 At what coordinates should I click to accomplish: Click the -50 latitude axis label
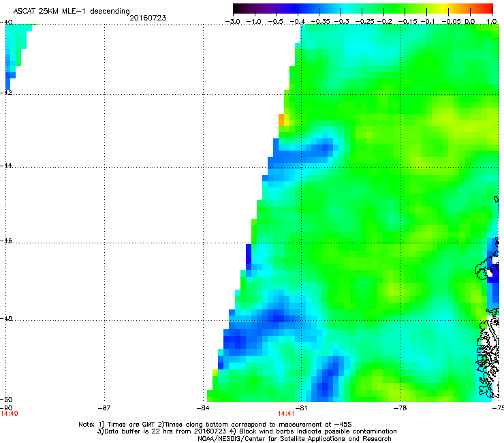coord(6,400)
